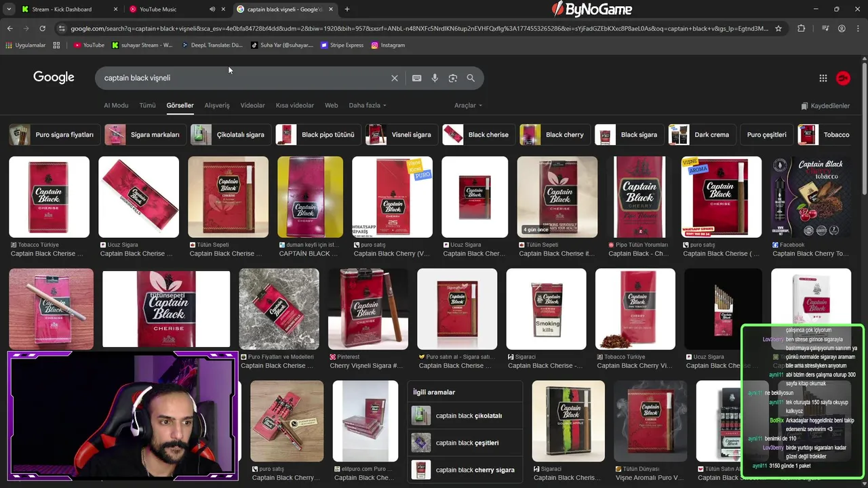This screenshot has height=488, width=868.
Task: Switch to the Videolar results tab
Action: point(253,106)
